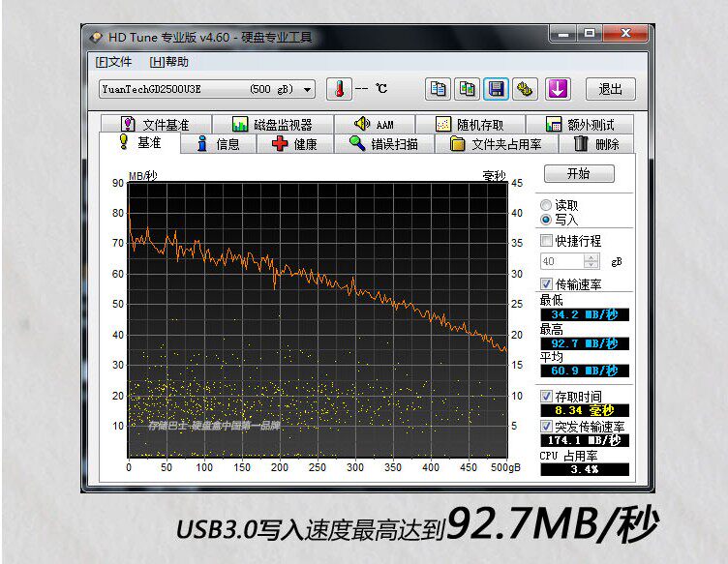The height and width of the screenshot is (564, 728).
Task: Click the 退出 exit button
Action: tap(610, 89)
